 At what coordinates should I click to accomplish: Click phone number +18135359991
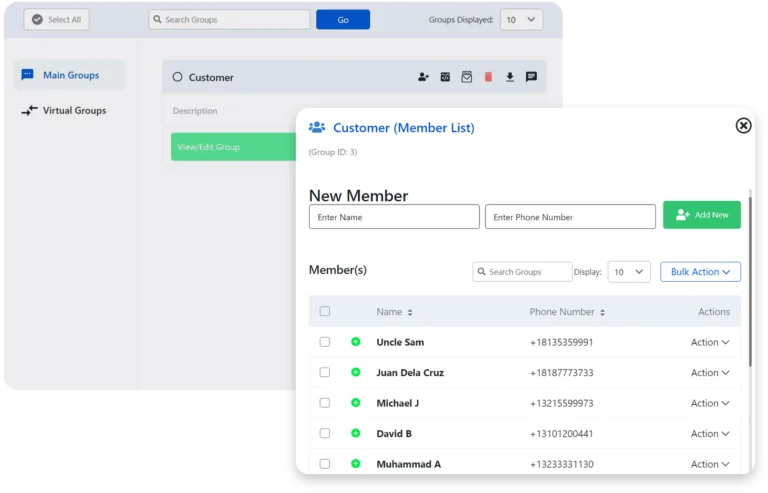(561, 342)
